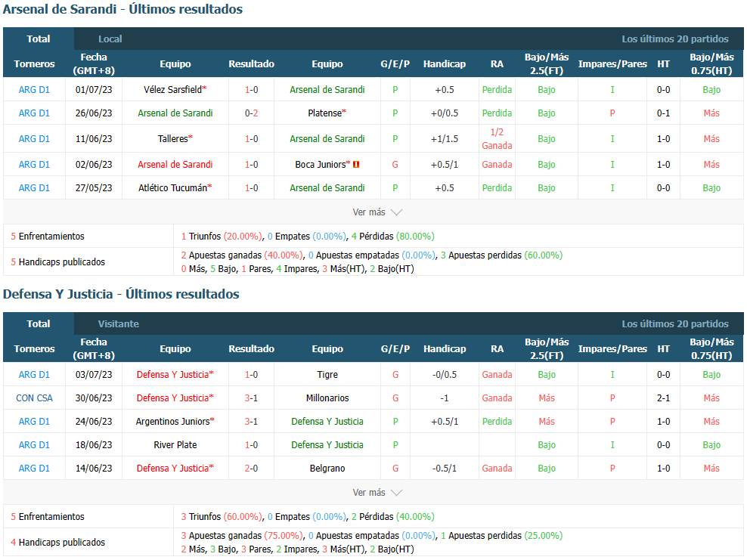Click '3 Triunfos (60.00%)' in Defensa summary
747x560 pixels.
pyautogui.click(x=222, y=517)
